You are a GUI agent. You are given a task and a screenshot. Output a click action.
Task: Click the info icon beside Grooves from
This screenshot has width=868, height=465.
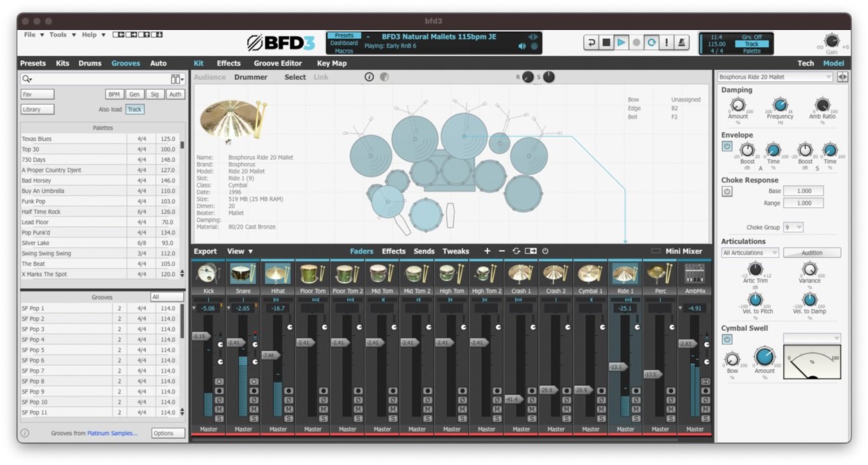(25, 433)
